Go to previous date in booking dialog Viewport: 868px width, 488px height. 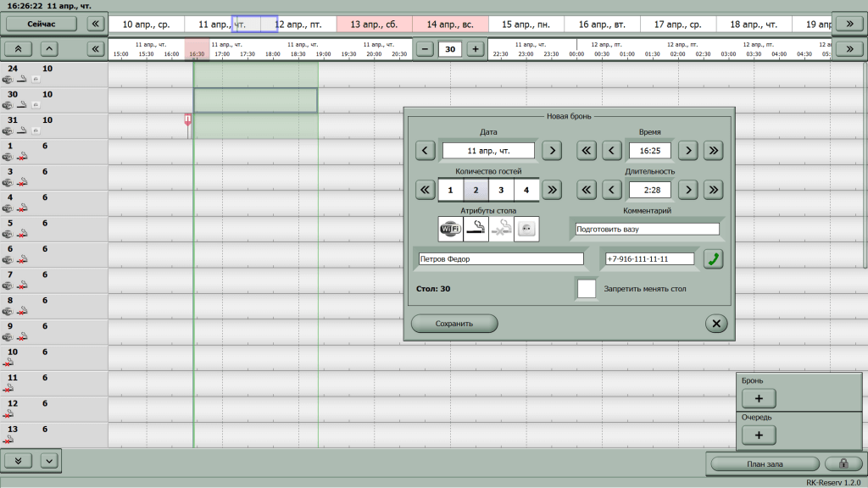pyautogui.click(x=426, y=151)
